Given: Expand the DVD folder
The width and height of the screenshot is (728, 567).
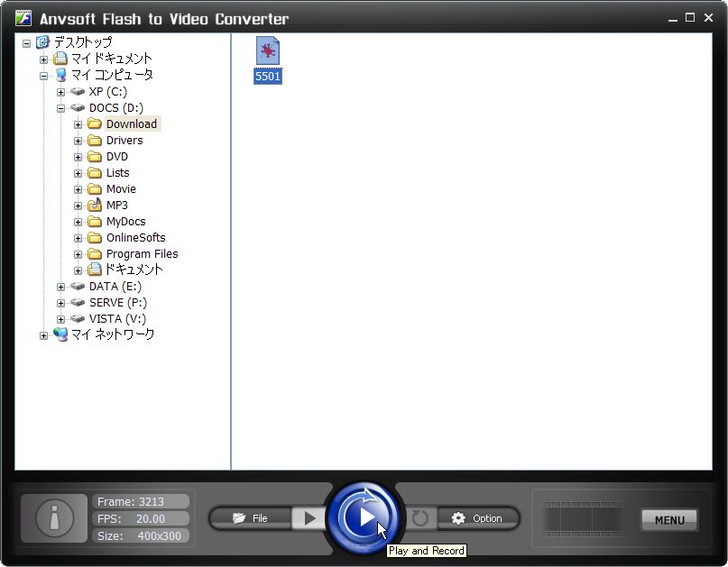Looking at the screenshot, I should 78,157.
